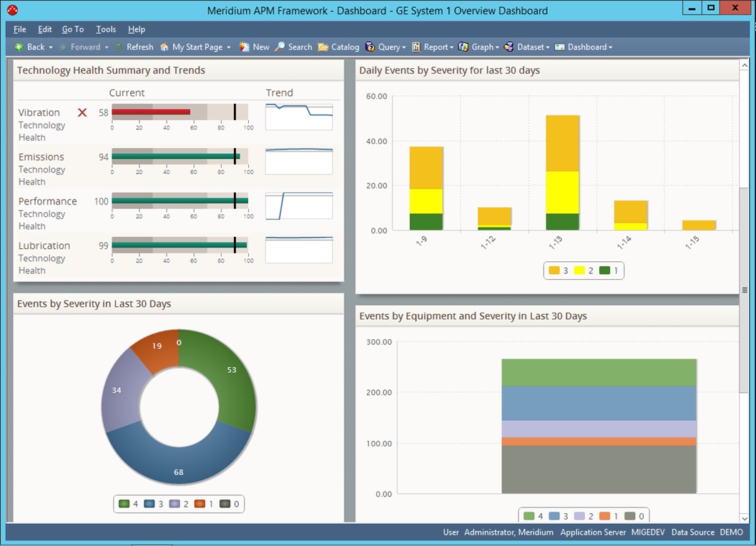Open the Help menu
This screenshot has width=756, height=546.
[137, 29]
